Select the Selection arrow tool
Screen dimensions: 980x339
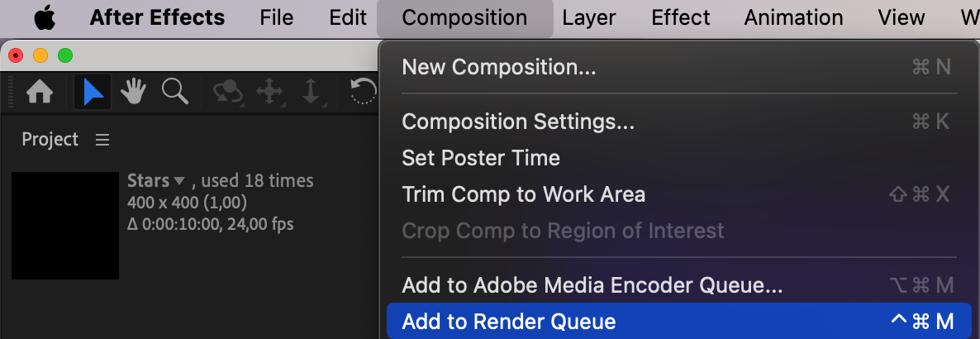coord(93,92)
